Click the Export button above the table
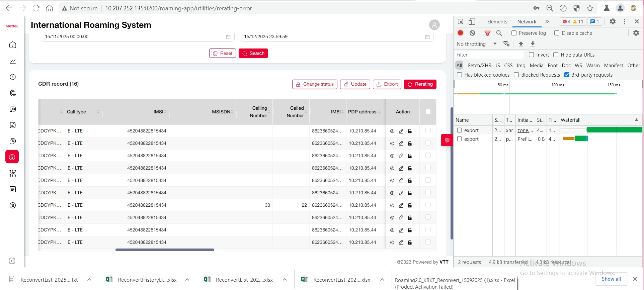Viewport: 644px width, 290px height. (x=387, y=84)
